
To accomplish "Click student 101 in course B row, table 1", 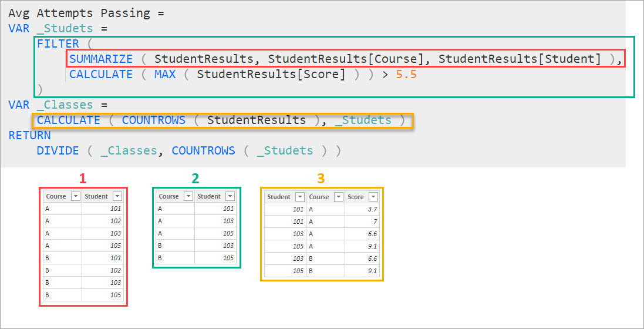I will click(116, 258).
